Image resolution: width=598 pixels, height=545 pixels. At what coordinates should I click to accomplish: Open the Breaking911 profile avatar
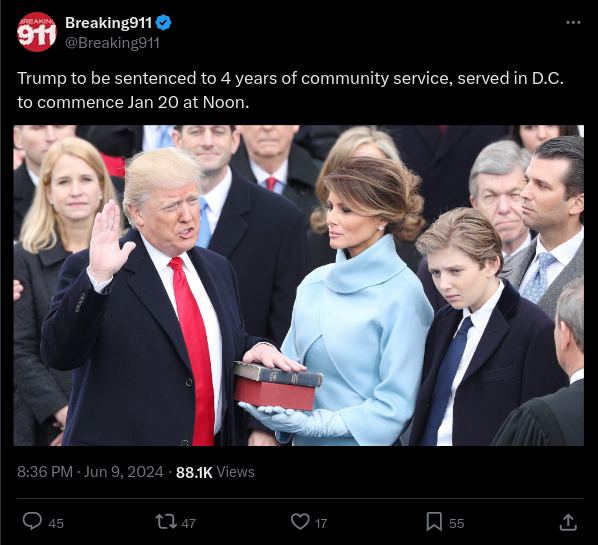(x=37, y=32)
